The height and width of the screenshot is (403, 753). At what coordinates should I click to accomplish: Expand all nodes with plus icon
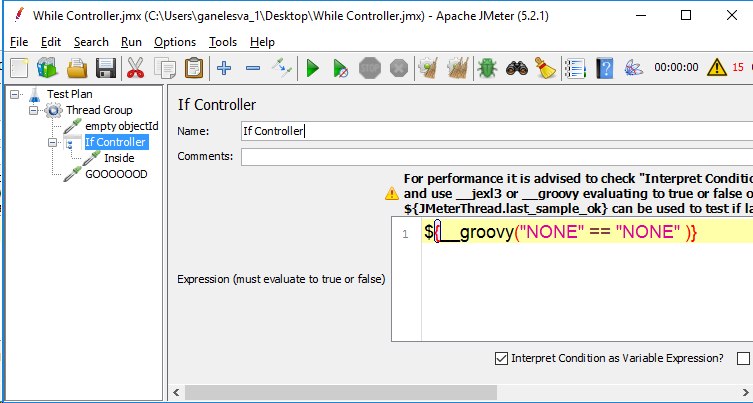coord(224,68)
